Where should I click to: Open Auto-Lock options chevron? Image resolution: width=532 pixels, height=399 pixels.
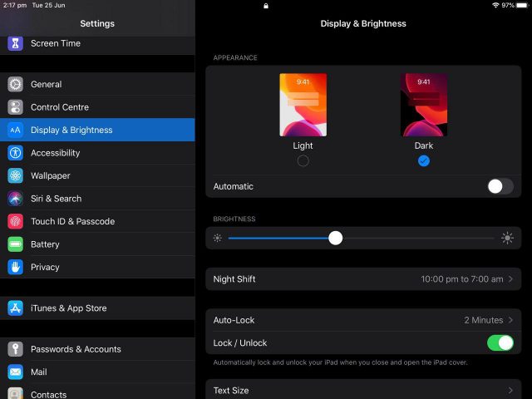[x=510, y=320]
